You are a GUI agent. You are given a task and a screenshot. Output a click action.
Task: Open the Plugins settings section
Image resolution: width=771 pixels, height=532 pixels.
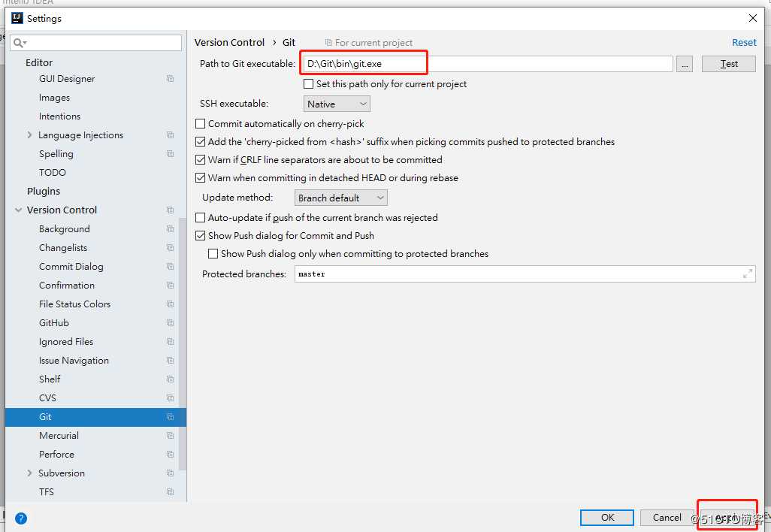pyautogui.click(x=44, y=192)
